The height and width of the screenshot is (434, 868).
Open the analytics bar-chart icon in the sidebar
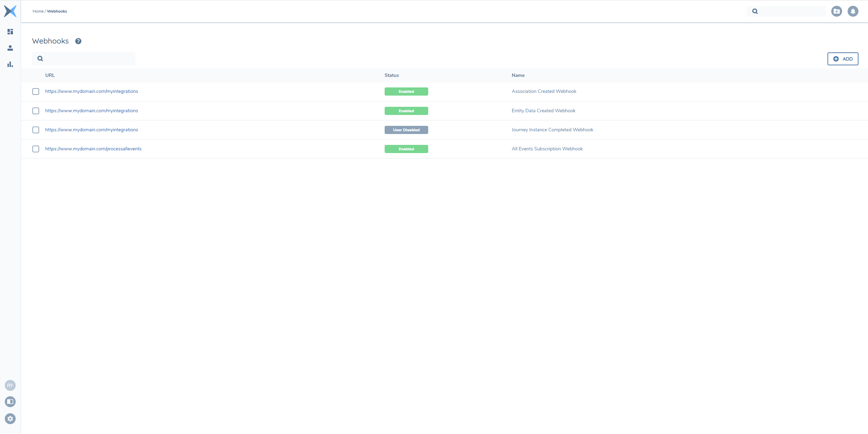(10, 64)
